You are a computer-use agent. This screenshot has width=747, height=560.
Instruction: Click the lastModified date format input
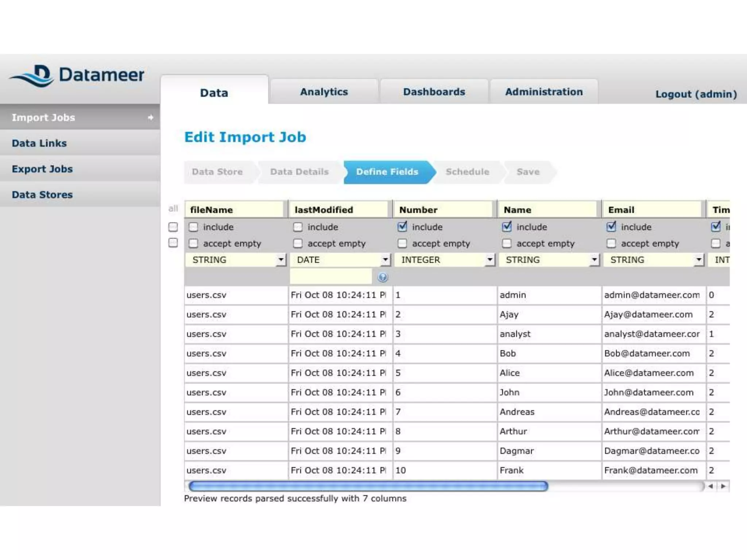331,277
